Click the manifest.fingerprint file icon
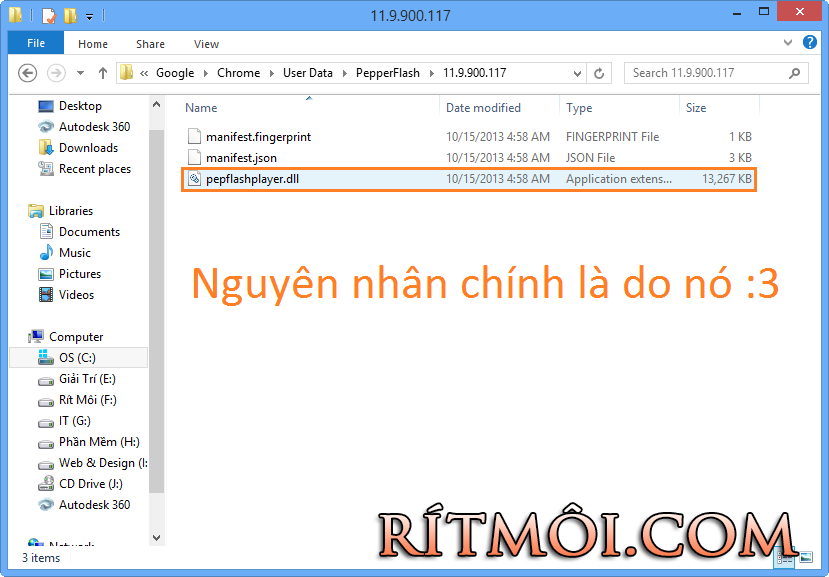The height and width of the screenshot is (577, 829). [195, 136]
